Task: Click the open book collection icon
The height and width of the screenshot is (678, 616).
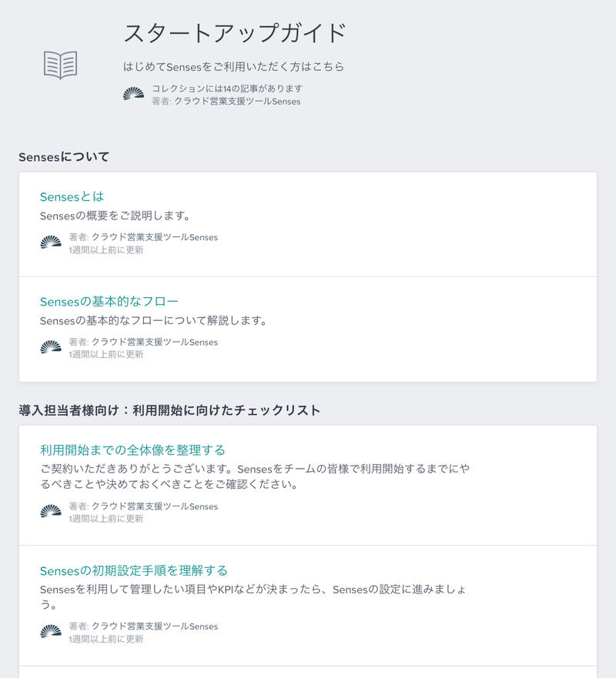Action: point(61,65)
